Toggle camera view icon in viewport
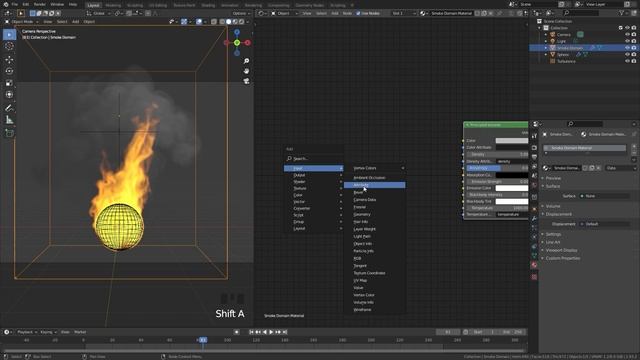 click(246, 81)
